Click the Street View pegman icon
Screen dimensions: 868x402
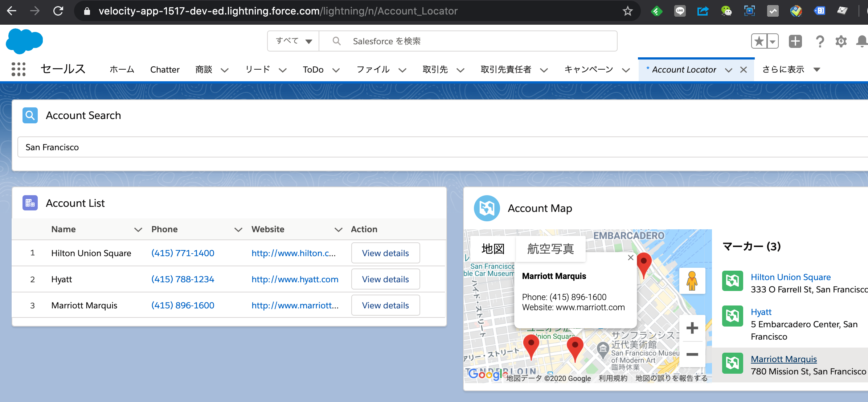pyautogui.click(x=692, y=281)
